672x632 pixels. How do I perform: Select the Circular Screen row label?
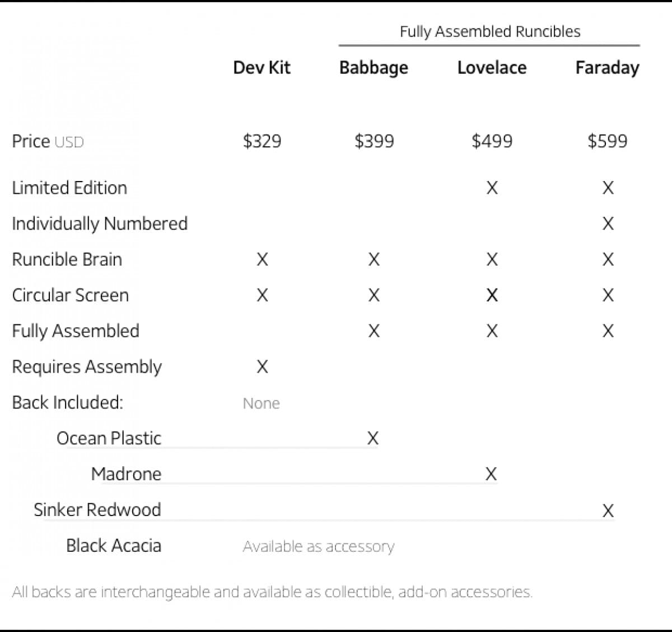point(71,295)
